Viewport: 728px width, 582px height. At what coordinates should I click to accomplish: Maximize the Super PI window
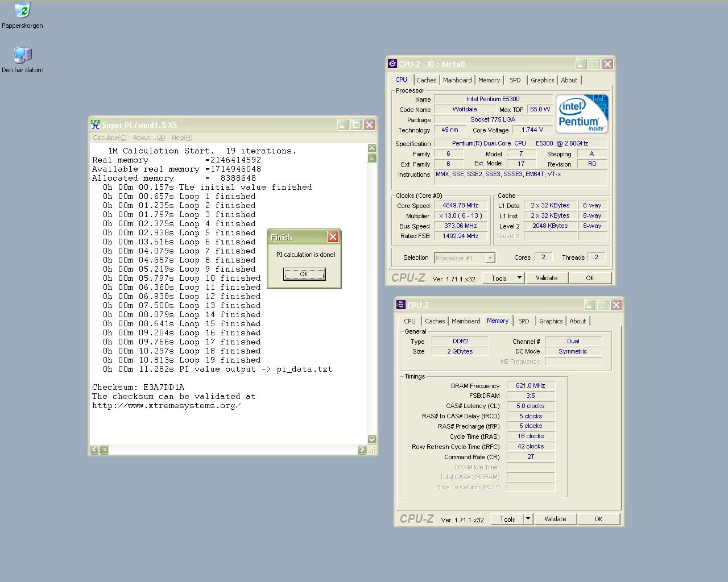356,125
